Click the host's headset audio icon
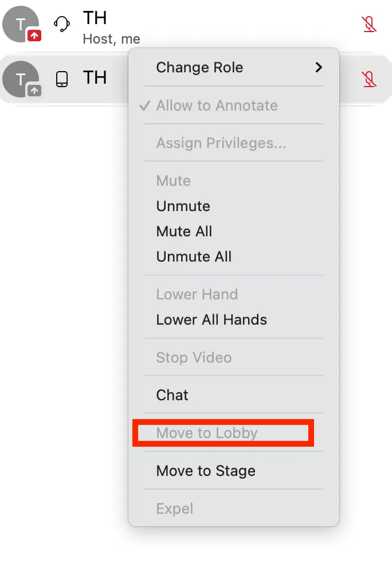The image size is (392, 586). point(62,24)
